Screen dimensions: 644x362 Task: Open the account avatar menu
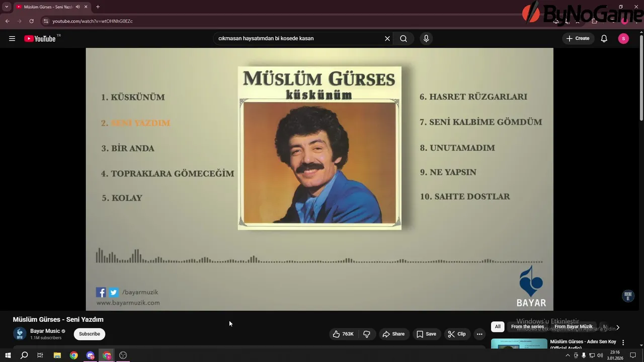click(x=623, y=39)
